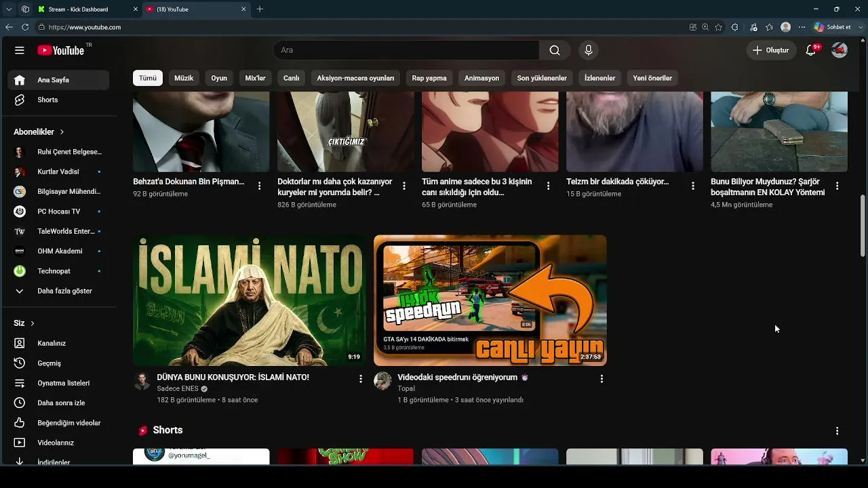Open Daha sonra izle list
Image resolution: width=868 pixels, height=488 pixels.
tap(58, 403)
